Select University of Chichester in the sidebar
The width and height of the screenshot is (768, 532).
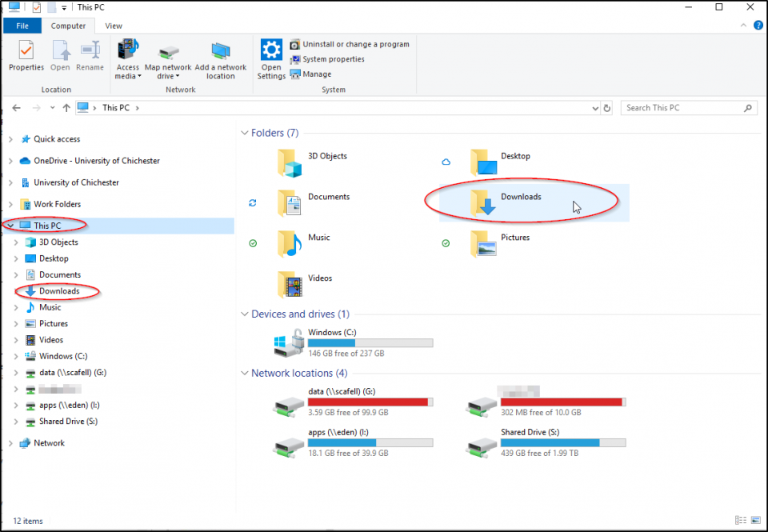click(x=76, y=182)
